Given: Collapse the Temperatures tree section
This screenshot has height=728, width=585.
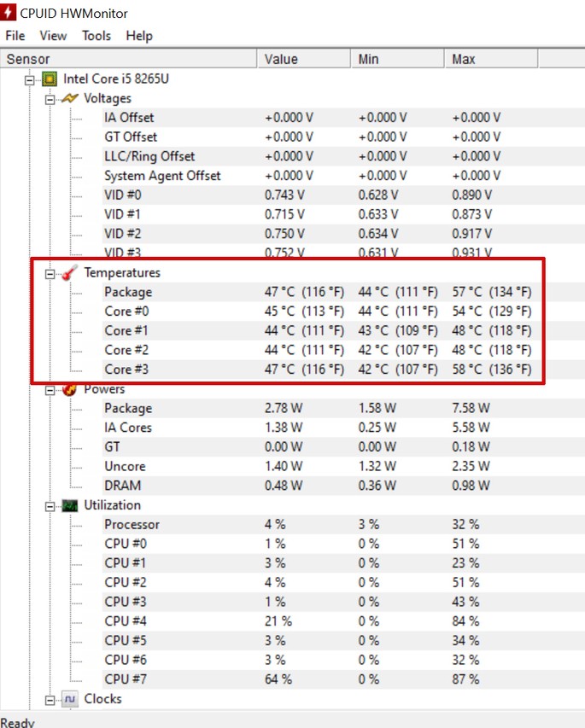Looking at the screenshot, I should tap(50, 274).
